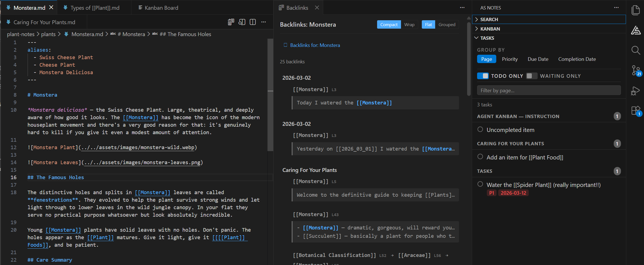Click the Filter by page input field
Image resolution: width=644 pixels, height=265 pixels.
548,90
